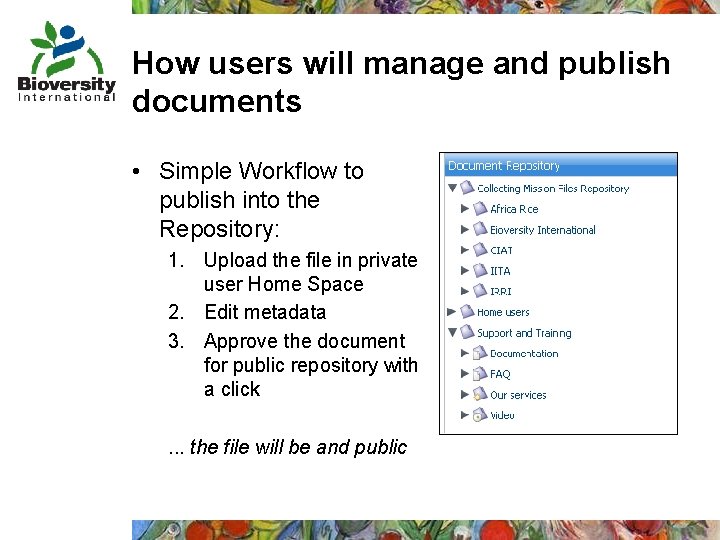Image resolution: width=720 pixels, height=540 pixels.
Task: Click the FAQ folder icon
Action: 480,373
